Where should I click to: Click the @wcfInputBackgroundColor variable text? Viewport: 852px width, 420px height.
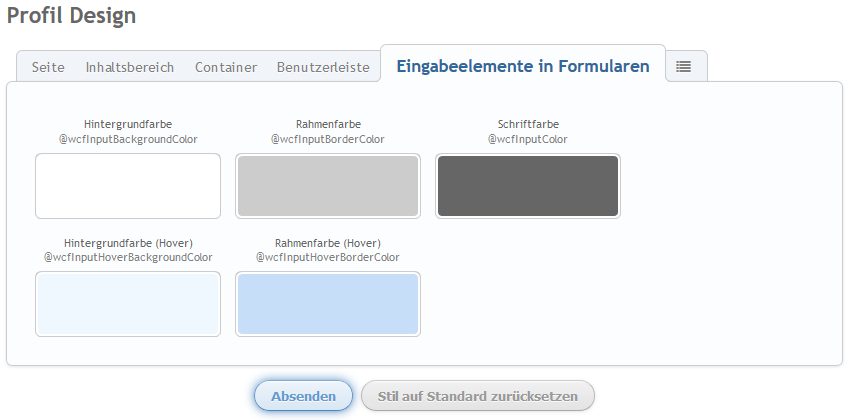(x=128, y=139)
